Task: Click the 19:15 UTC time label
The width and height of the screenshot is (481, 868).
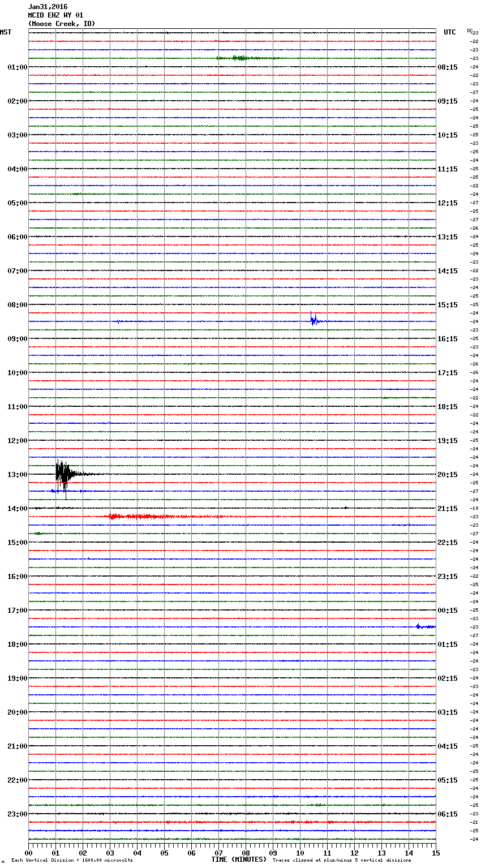Action: 448,441
